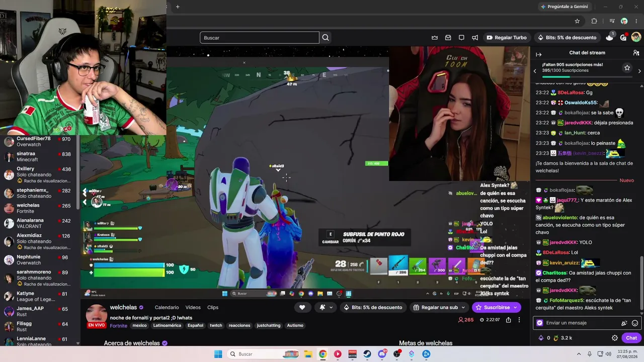644x362 pixels.
Task: Open the emote picker in chat input
Action: pos(635,323)
